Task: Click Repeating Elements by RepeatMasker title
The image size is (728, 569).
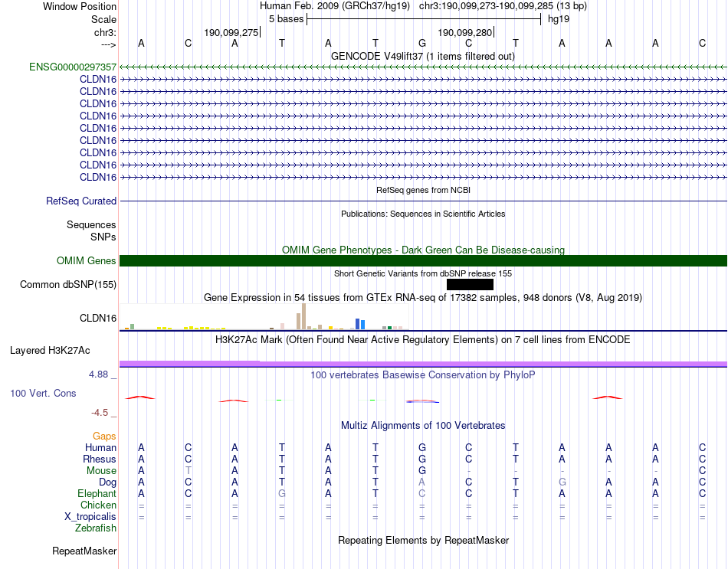Action: tap(424, 540)
